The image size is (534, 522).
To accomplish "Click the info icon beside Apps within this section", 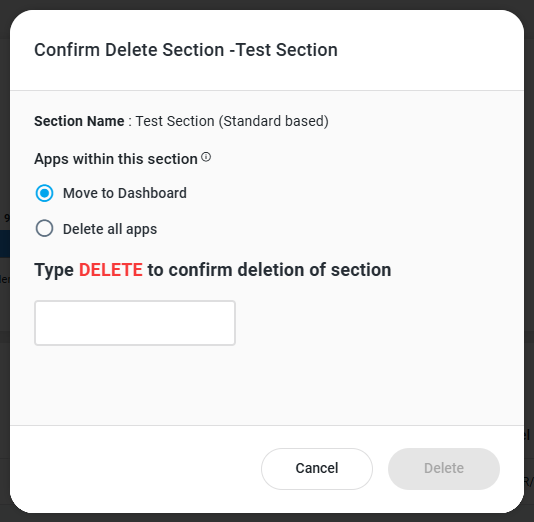I will (x=206, y=157).
